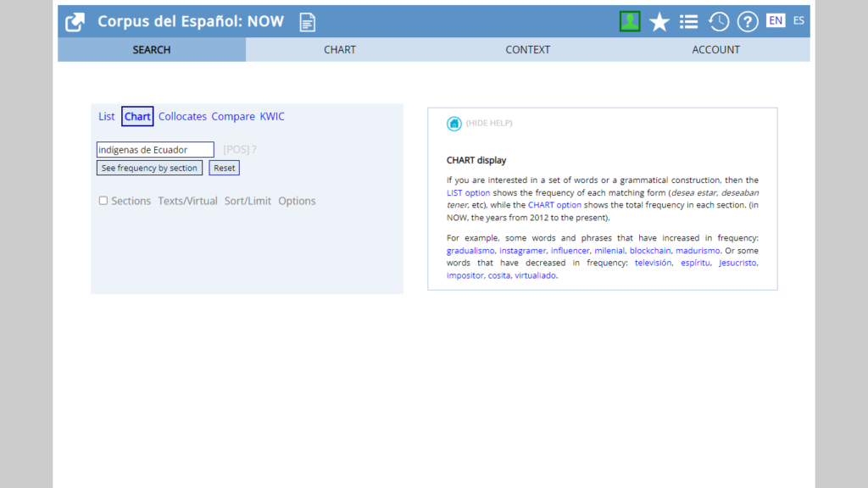Click the question mark help icon
868x488 pixels.
(x=748, y=22)
